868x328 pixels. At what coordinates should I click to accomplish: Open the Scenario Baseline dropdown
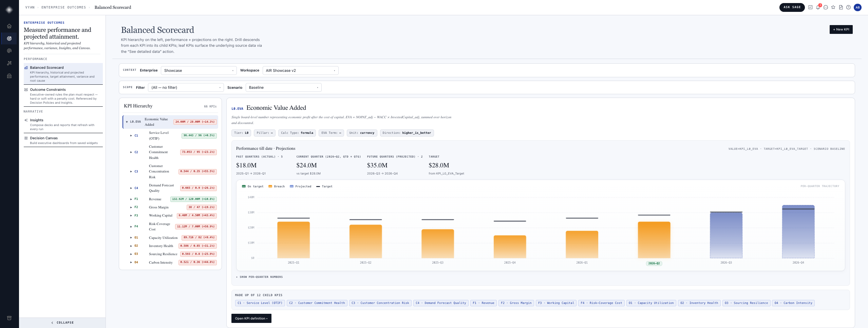pyautogui.click(x=283, y=87)
